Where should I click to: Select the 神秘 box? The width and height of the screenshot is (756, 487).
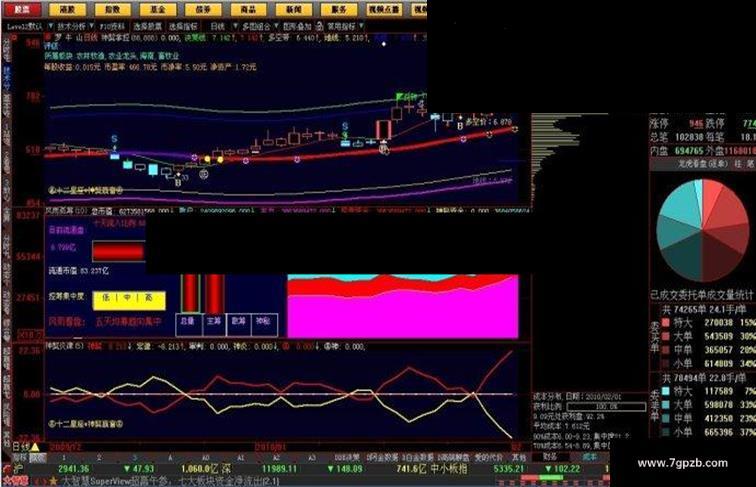pos(265,324)
